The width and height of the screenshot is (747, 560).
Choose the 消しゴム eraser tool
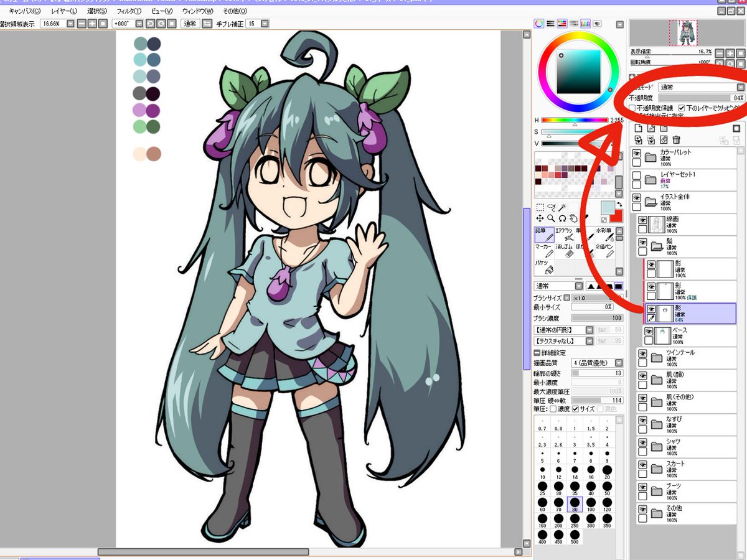[564, 250]
